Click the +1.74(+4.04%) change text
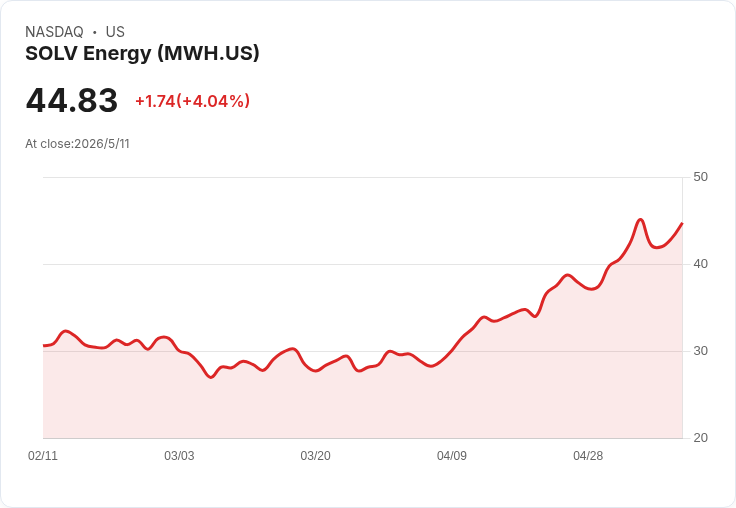This screenshot has width=736, height=508. point(192,101)
